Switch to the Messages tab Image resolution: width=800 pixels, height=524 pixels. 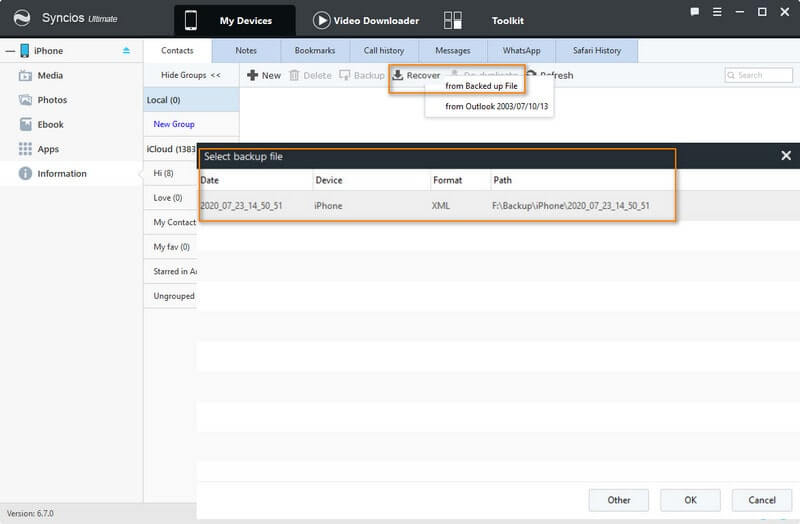[453, 51]
